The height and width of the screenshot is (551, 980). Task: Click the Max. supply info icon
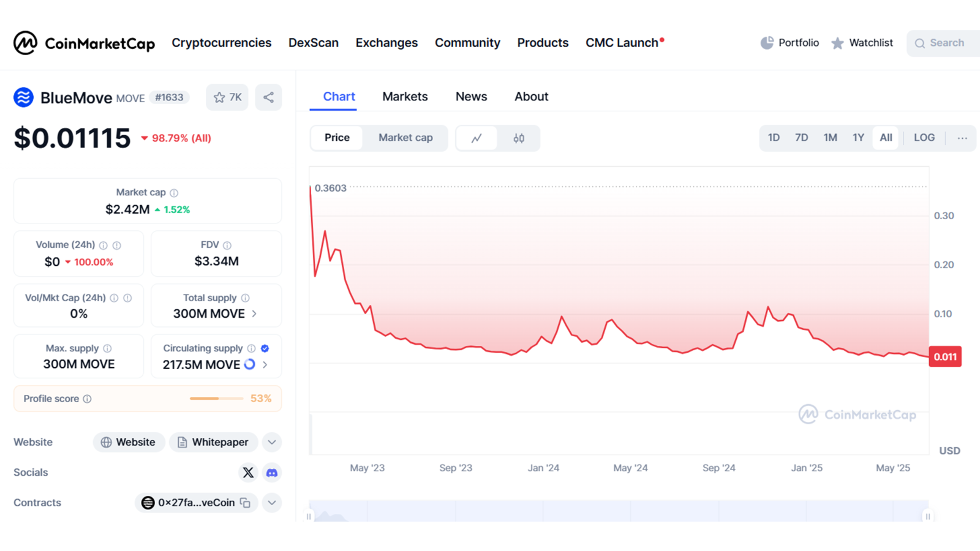[107, 348]
